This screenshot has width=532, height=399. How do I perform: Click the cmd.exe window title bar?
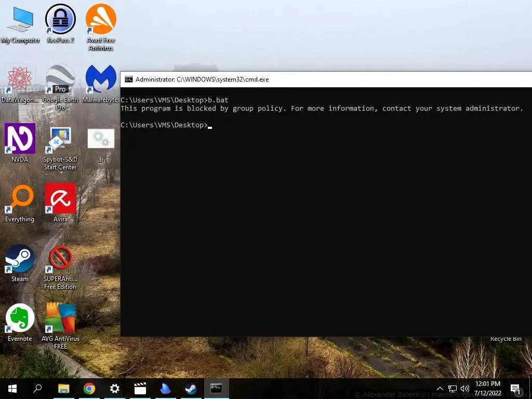pos(326,79)
